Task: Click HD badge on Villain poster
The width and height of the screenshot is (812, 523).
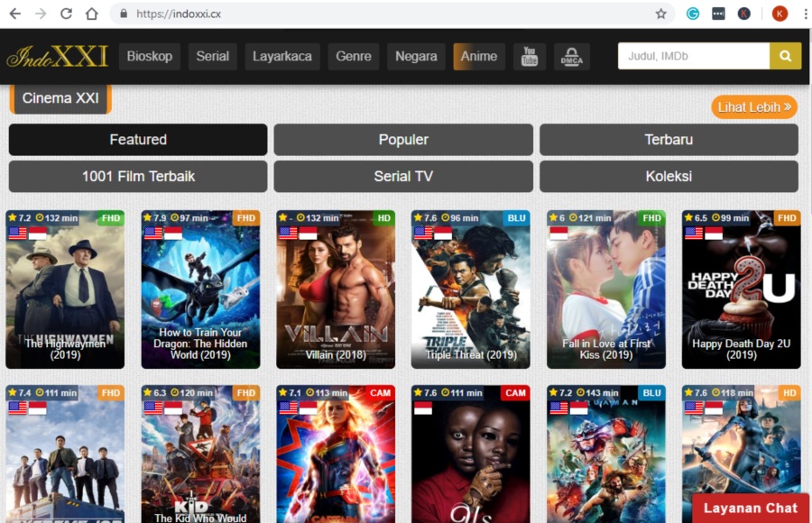Action: [383, 218]
